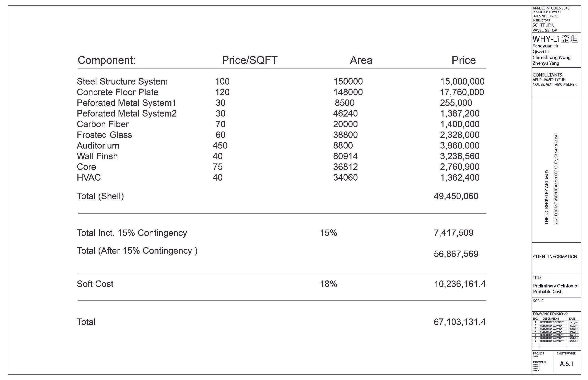Select the Frosted Glass area value 38800

click(x=345, y=135)
